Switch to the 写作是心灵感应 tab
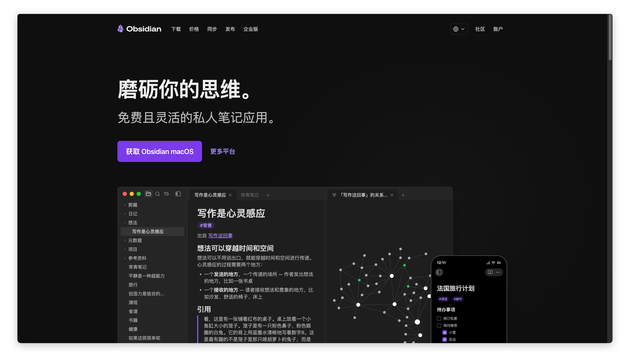Screen dimensions: 630x364 [210, 195]
